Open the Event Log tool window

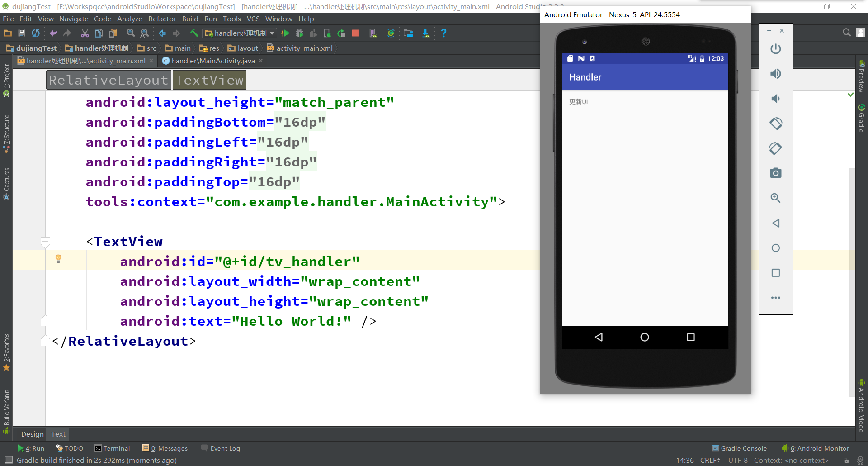(x=221, y=448)
